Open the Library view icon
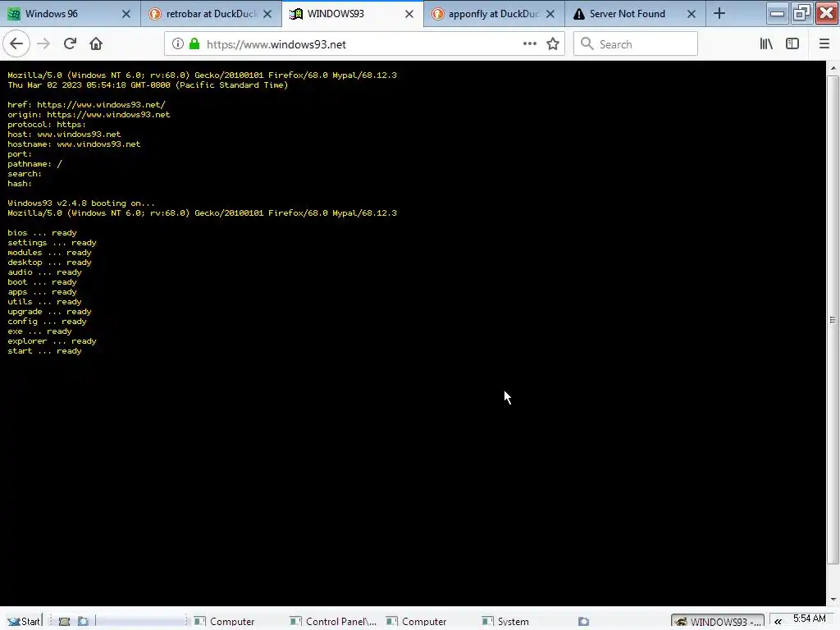The height and width of the screenshot is (630, 840). pyautogui.click(x=766, y=44)
